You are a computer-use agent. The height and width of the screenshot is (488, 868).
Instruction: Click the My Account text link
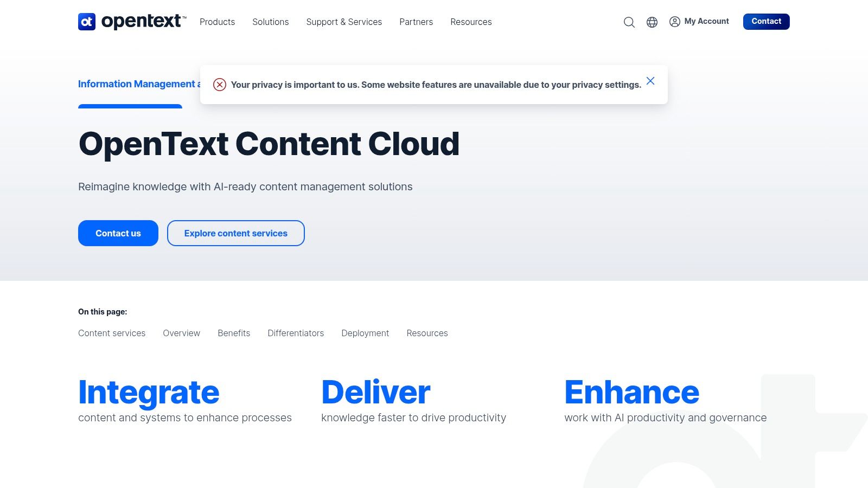[x=706, y=21]
